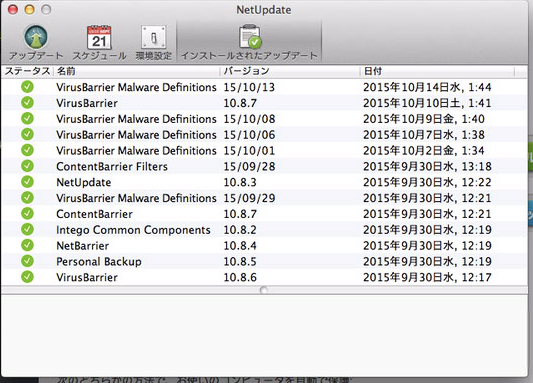Click status check icon for Malware Definitions 15/10/13
Screen dimensions: 533x383
27,87
